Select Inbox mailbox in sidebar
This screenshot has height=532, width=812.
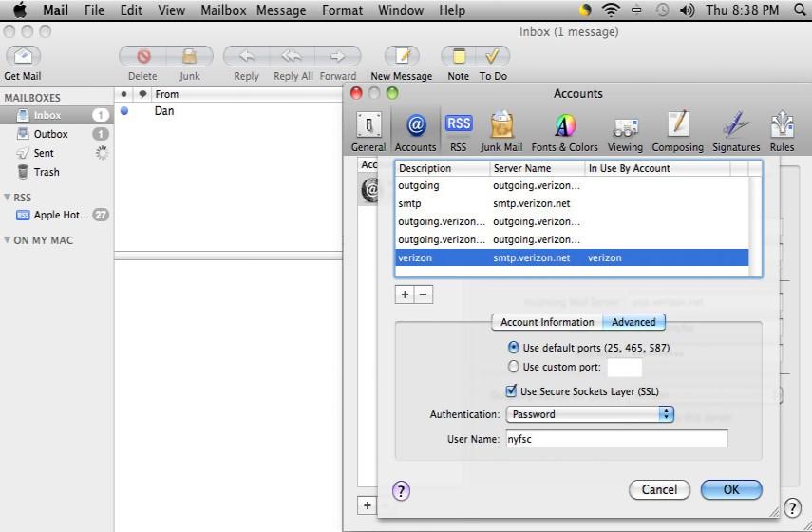click(x=56, y=115)
